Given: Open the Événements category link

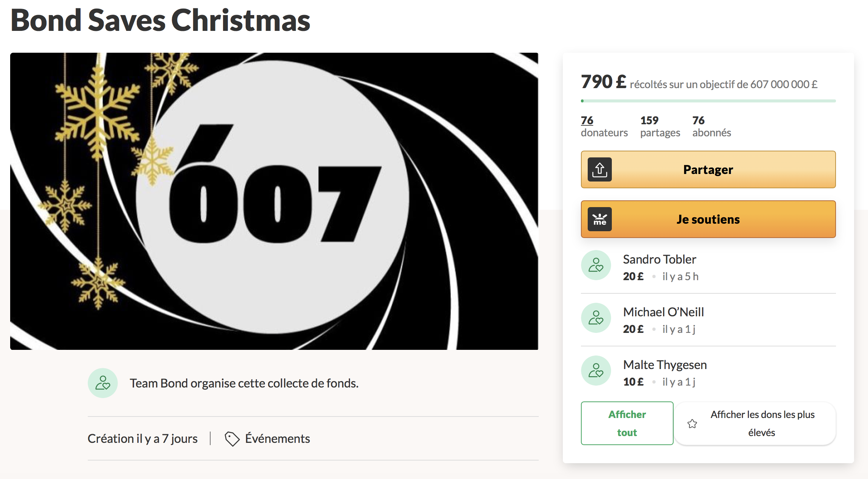Looking at the screenshot, I should coord(277,439).
